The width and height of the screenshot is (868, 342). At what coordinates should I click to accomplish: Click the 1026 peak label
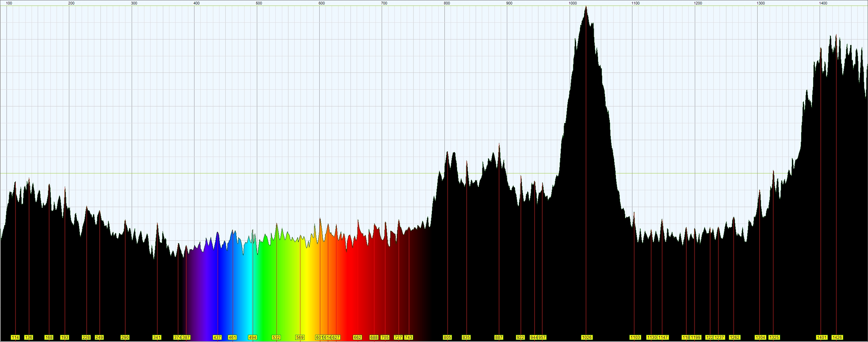tap(587, 338)
